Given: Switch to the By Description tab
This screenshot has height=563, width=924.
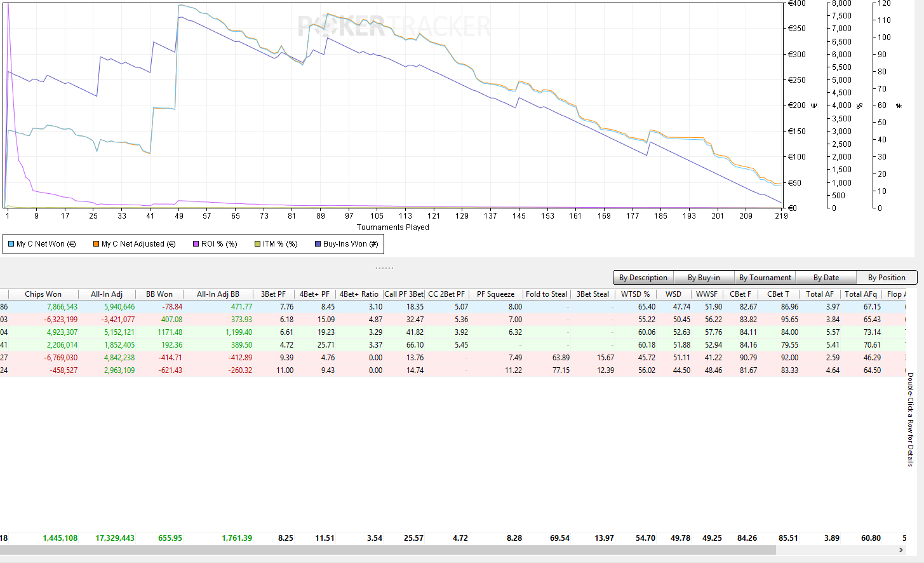Looking at the screenshot, I should (x=643, y=278).
